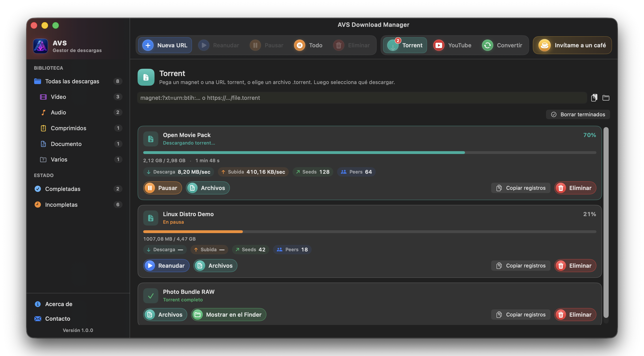Delete the Photo Bundle RAW torrent

[x=575, y=315]
